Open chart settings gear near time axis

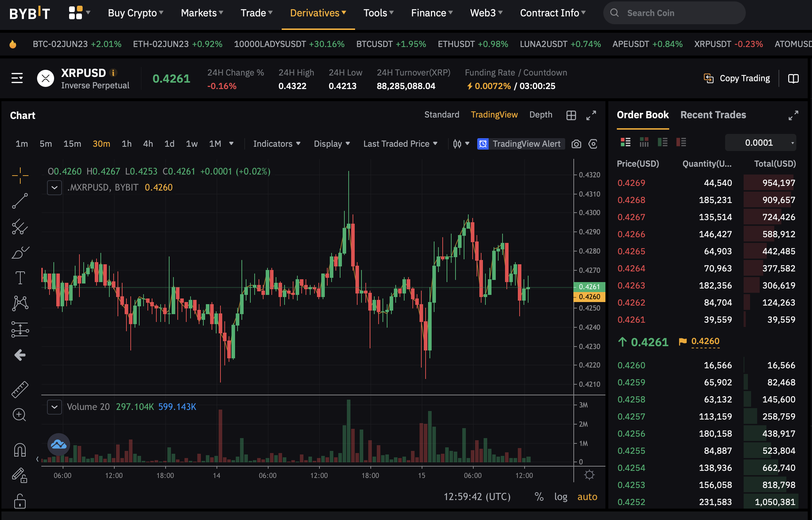[x=589, y=475]
